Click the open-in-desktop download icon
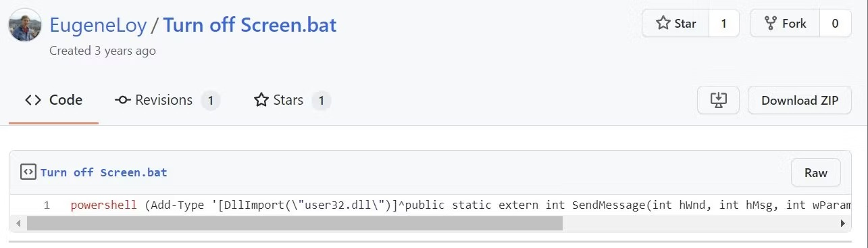The width and height of the screenshot is (868, 248). [x=718, y=101]
